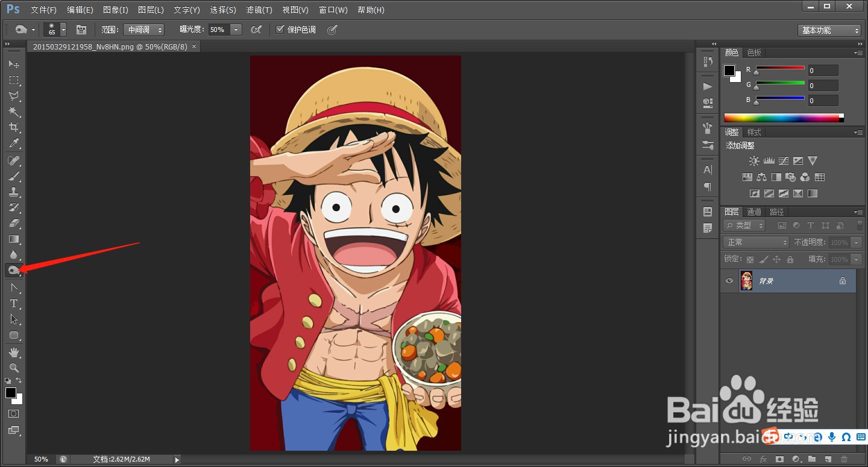Click the G value input field
This screenshot has height=467, width=868.
coord(823,86)
